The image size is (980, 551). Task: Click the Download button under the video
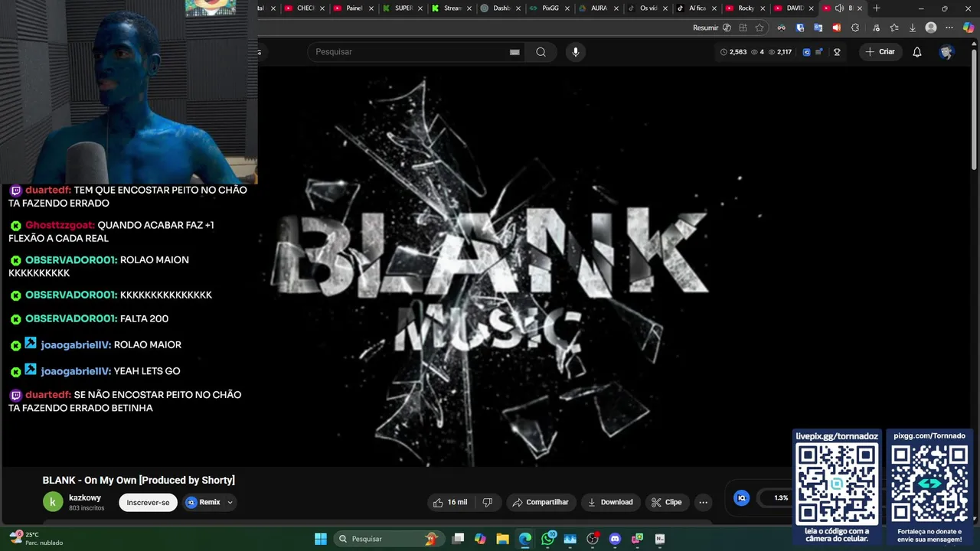[610, 502]
